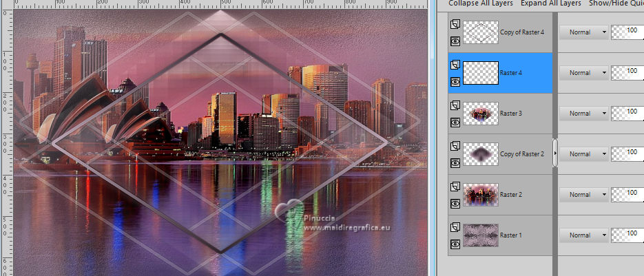This screenshot has height=276, width=644.
Task: Hide the Raster 3 layer
Action: click(x=455, y=123)
